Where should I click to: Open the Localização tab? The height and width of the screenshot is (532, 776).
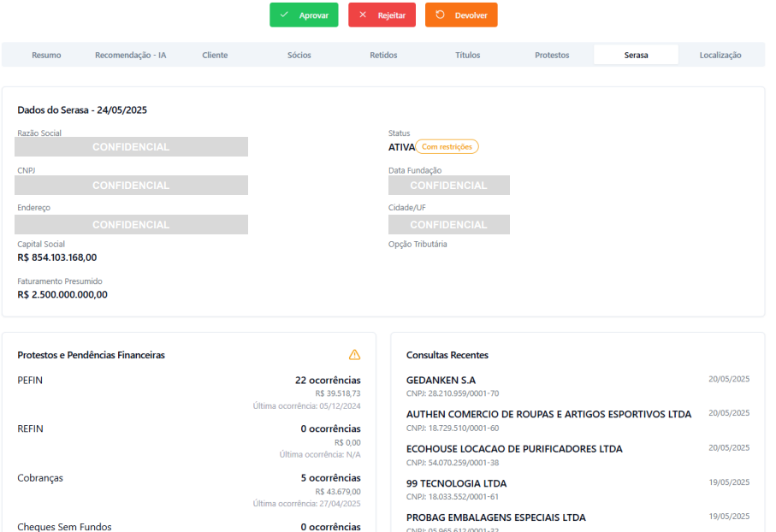(720, 56)
